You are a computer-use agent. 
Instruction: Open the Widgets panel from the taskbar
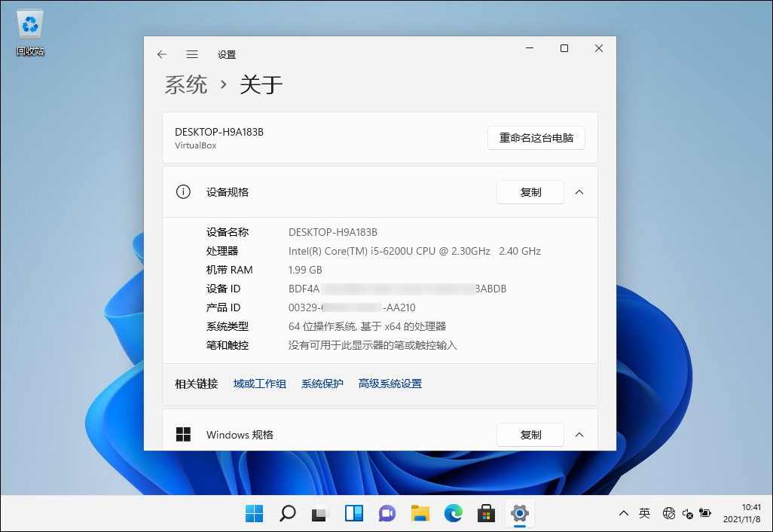(x=354, y=513)
